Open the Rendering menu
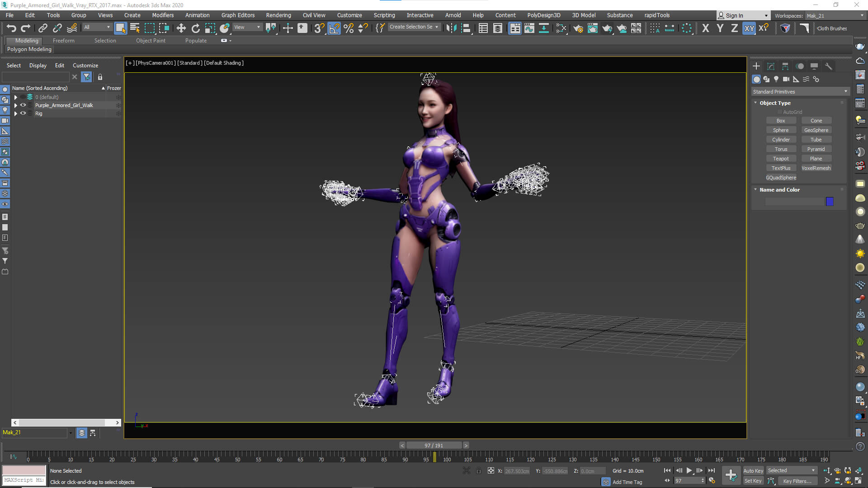The height and width of the screenshot is (488, 868). tap(278, 15)
